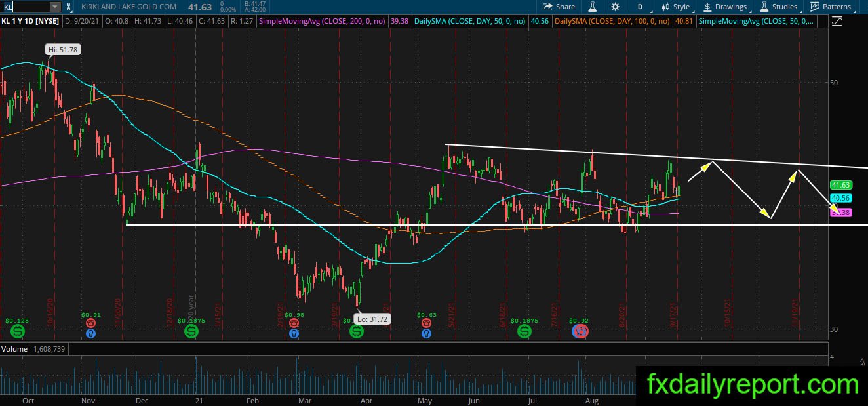Click the $0.63 earnings phone icon
The width and height of the screenshot is (868, 406).
(x=426, y=323)
